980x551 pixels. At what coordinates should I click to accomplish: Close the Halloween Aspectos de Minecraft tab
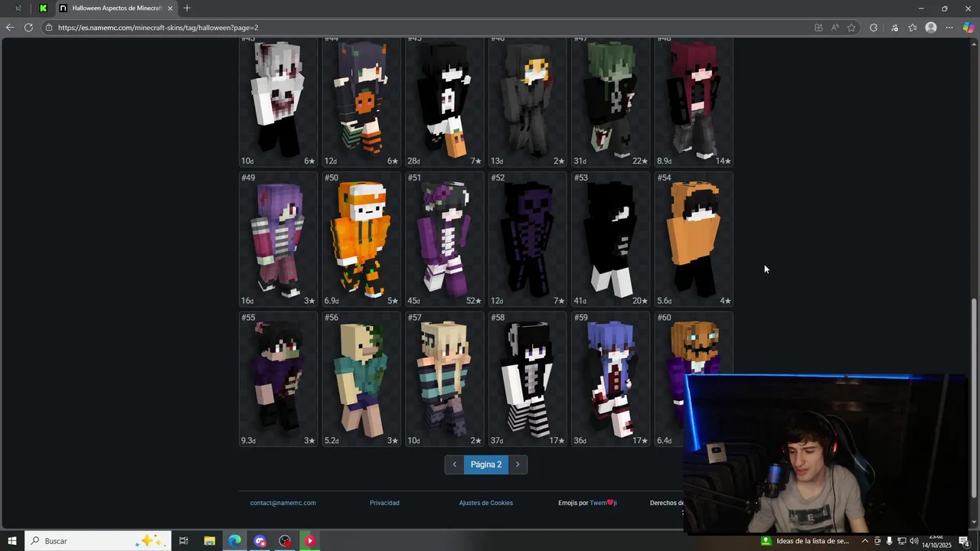(170, 8)
